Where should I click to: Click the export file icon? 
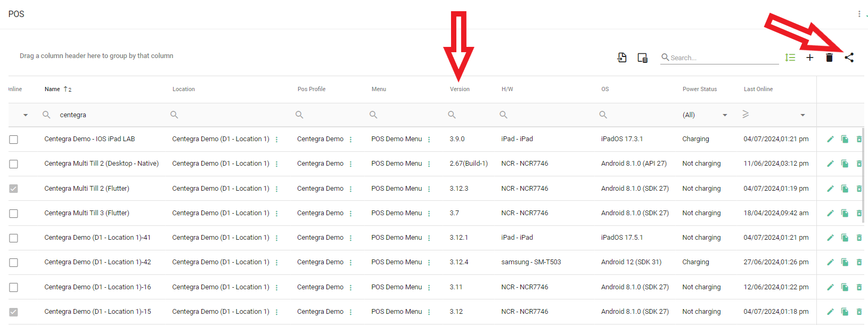pyautogui.click(x=622, y=58)
